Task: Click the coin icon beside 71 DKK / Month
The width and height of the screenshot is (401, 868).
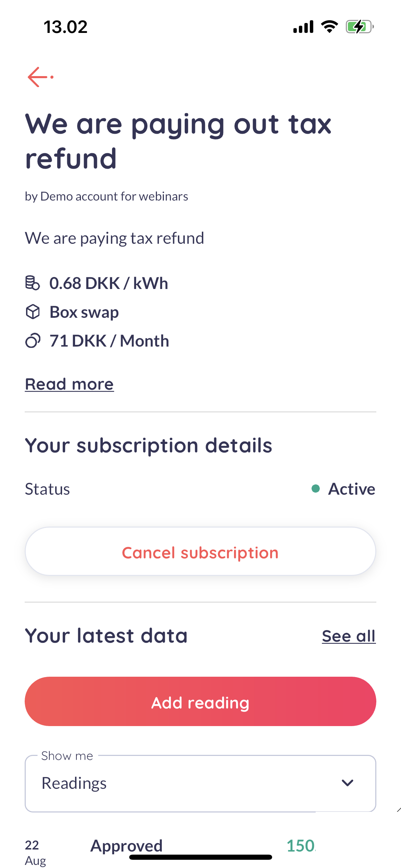Action: pyautogui.click(x=33, y=341)
